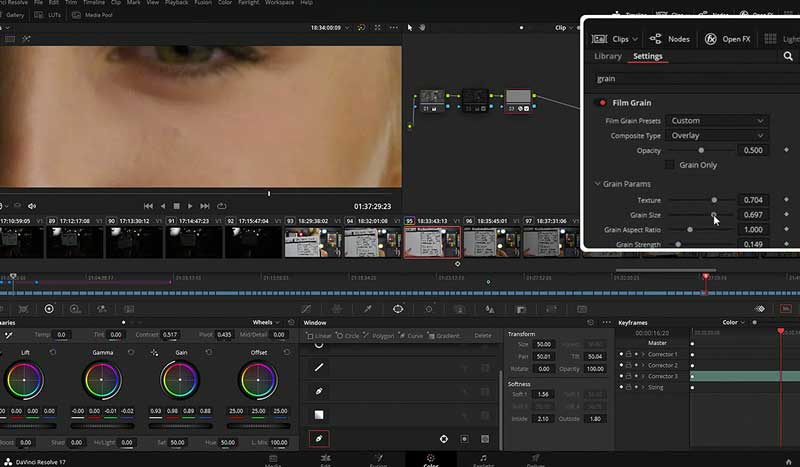Select the Qualifier eyedropper palette icon
Viewport: 800px width, 467px height.
[x=367, y=309]
